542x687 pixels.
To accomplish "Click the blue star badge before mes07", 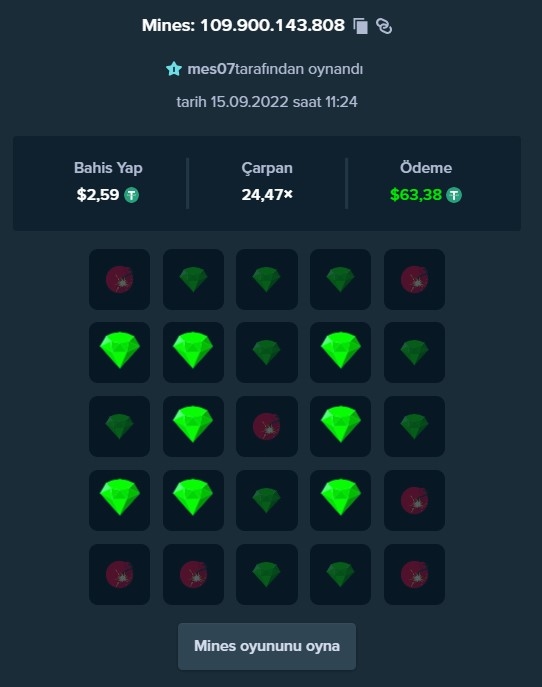I will coord(174,69).
